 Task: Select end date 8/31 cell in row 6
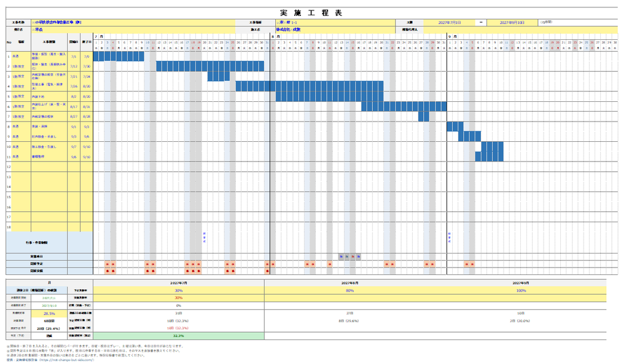(x=87, y=107)
